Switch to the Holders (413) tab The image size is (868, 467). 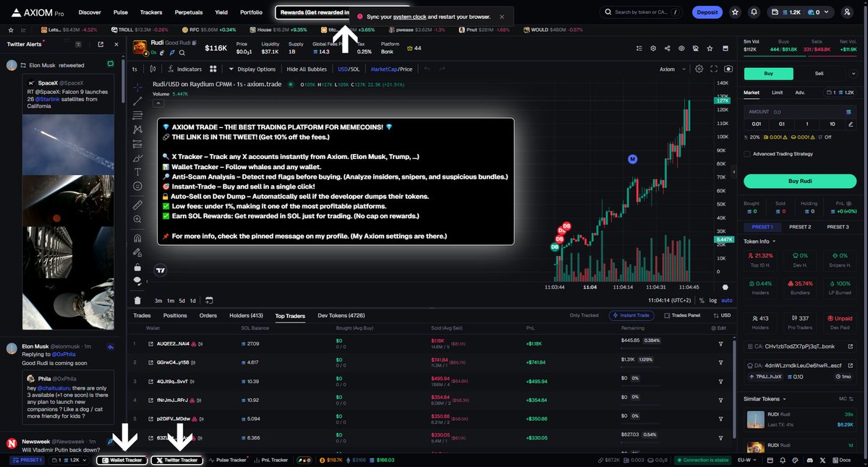tap(246, 316)
